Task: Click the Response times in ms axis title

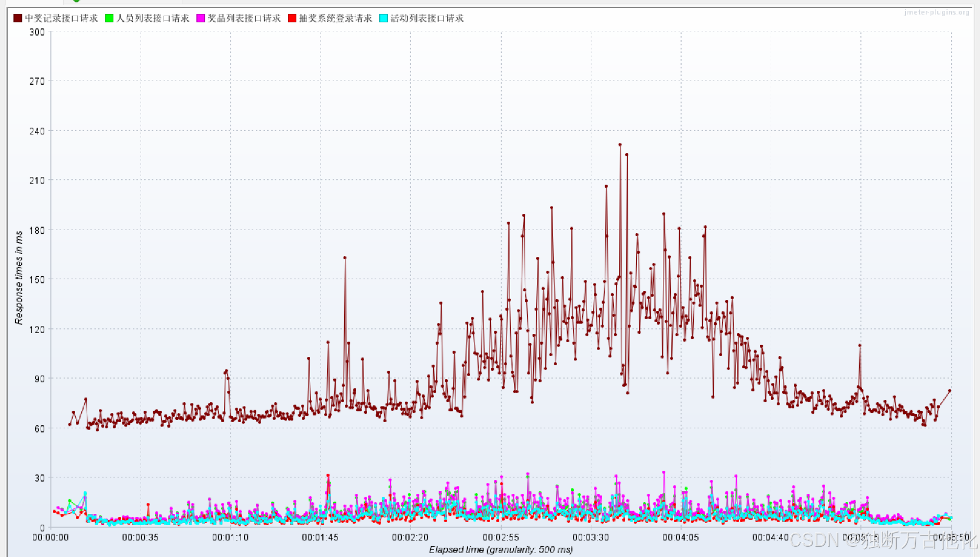Action: click(19, 278)
